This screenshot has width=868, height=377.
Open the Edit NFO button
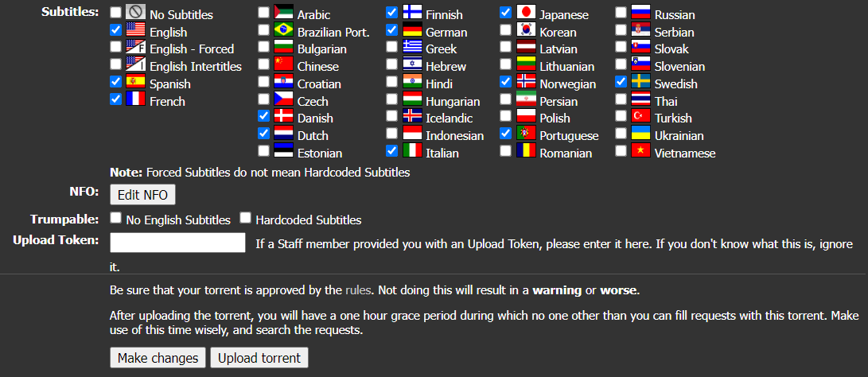(x=143, y=195)
